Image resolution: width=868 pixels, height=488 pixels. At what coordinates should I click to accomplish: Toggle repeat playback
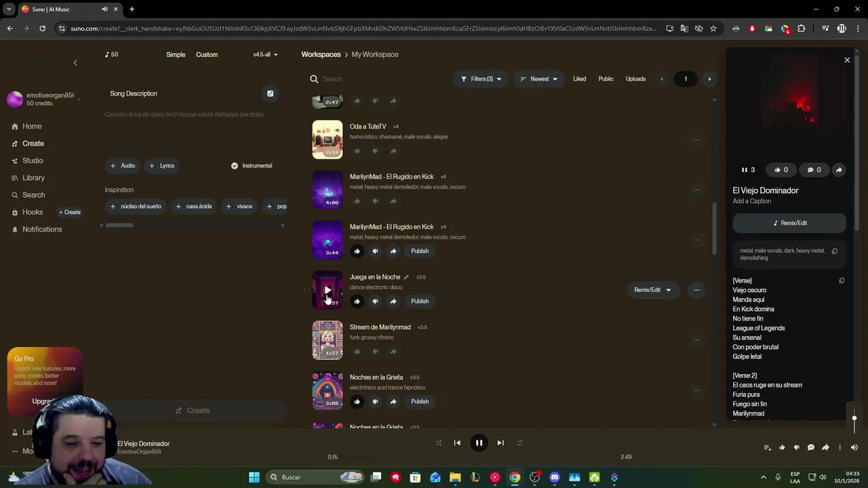pyautogui.click(x=519, y=443)
